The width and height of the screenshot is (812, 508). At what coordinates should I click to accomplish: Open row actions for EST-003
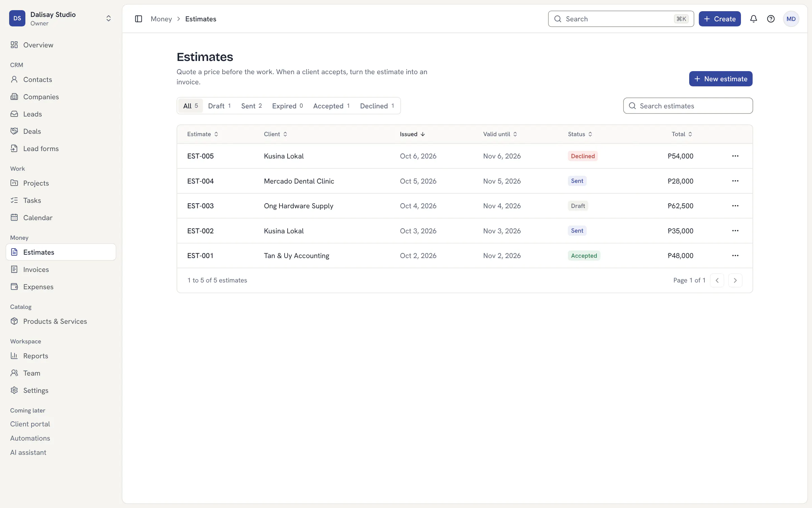click(735, 206)
